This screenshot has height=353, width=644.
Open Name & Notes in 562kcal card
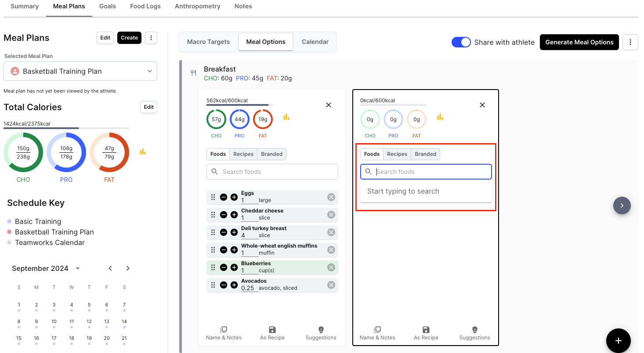[224, 333]
